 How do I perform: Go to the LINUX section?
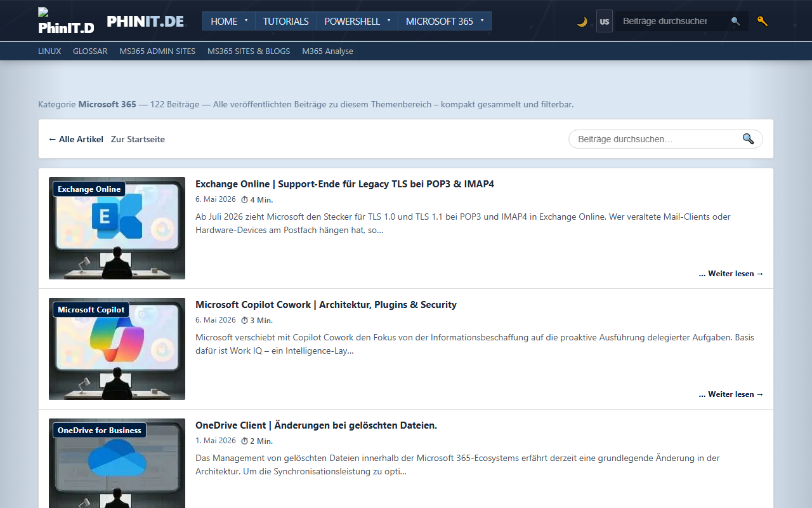click(x=49, y=51)
